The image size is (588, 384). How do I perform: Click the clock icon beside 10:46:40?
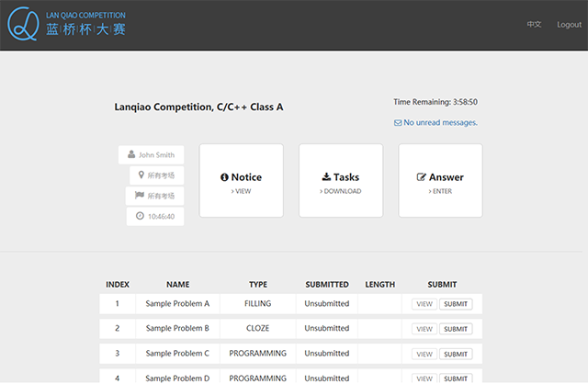(x=140, y=217)
